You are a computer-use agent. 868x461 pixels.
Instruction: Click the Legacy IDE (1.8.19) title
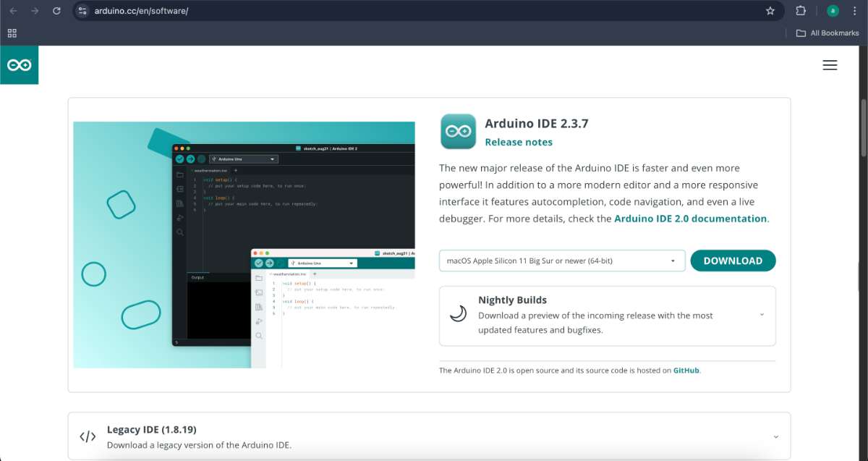tap(151, 429)
